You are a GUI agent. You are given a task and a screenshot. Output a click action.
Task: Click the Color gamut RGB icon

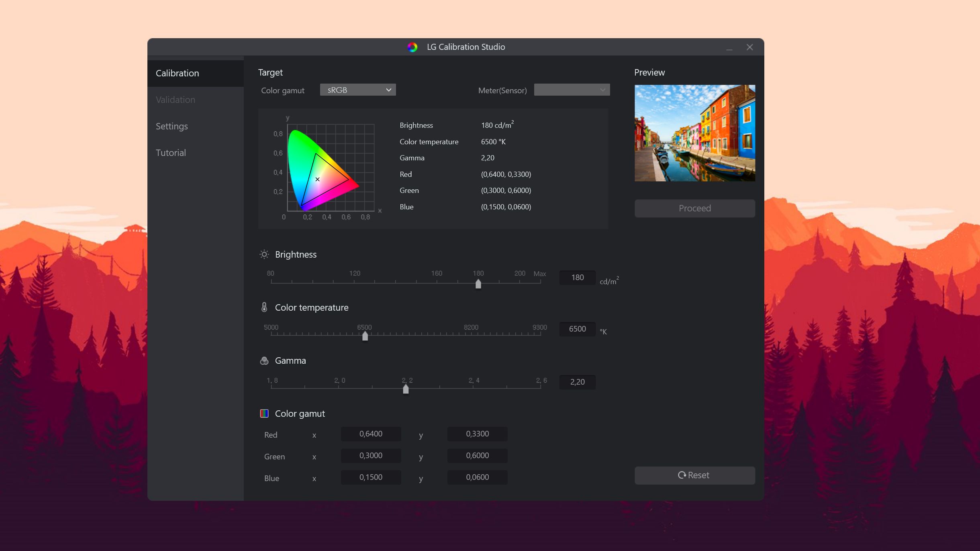[x=264, y=413]
